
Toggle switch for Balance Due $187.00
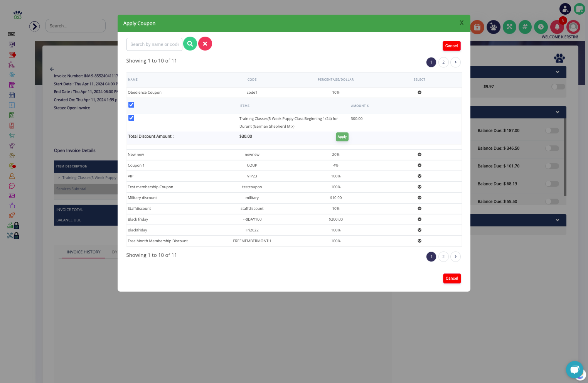[x=552, y=131]
